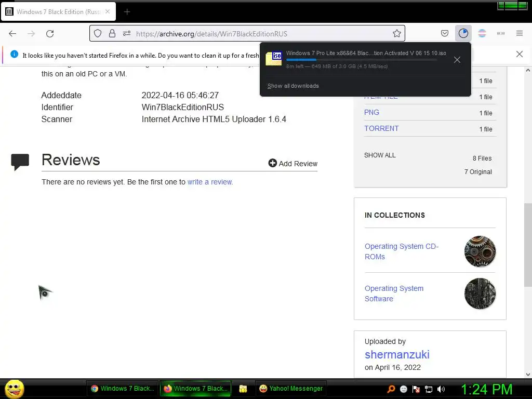Click the scroll up arrow

[x=528, y=71]
